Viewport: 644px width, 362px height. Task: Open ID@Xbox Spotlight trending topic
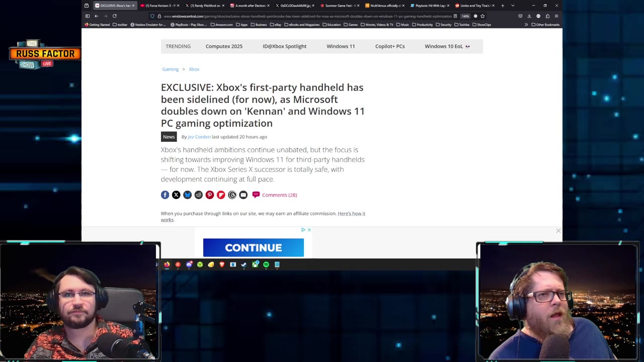click(284, 46)
